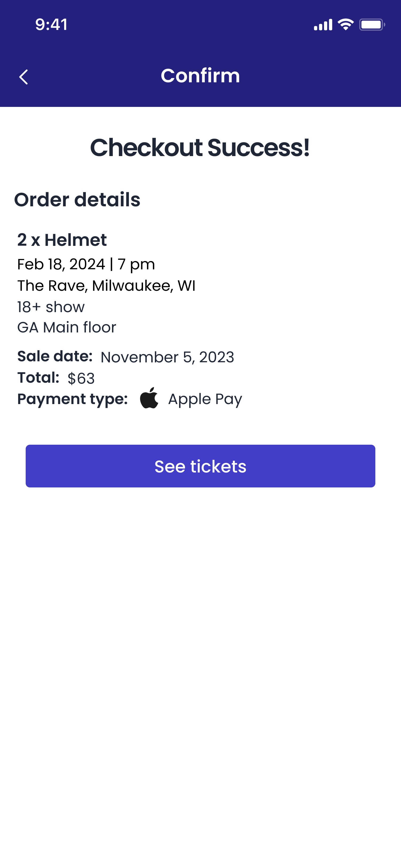The image size is (401, 868).
Task: Tap the Confirm header title
Action: click(200, 75)
